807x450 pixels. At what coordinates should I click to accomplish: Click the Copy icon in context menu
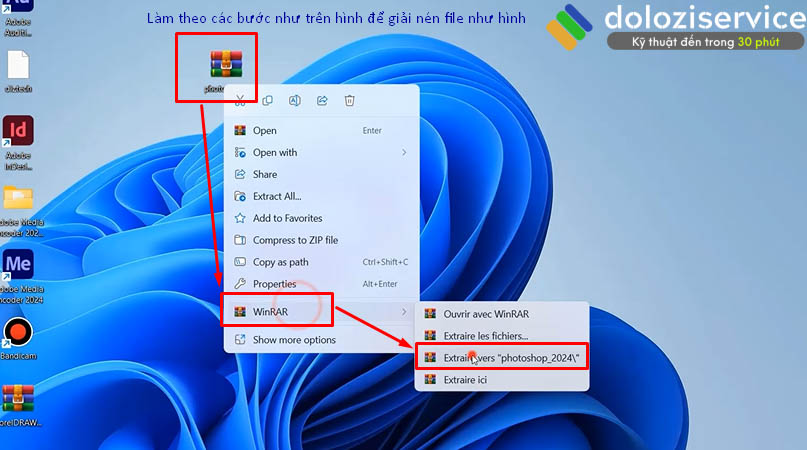click(x=267, y=100)
